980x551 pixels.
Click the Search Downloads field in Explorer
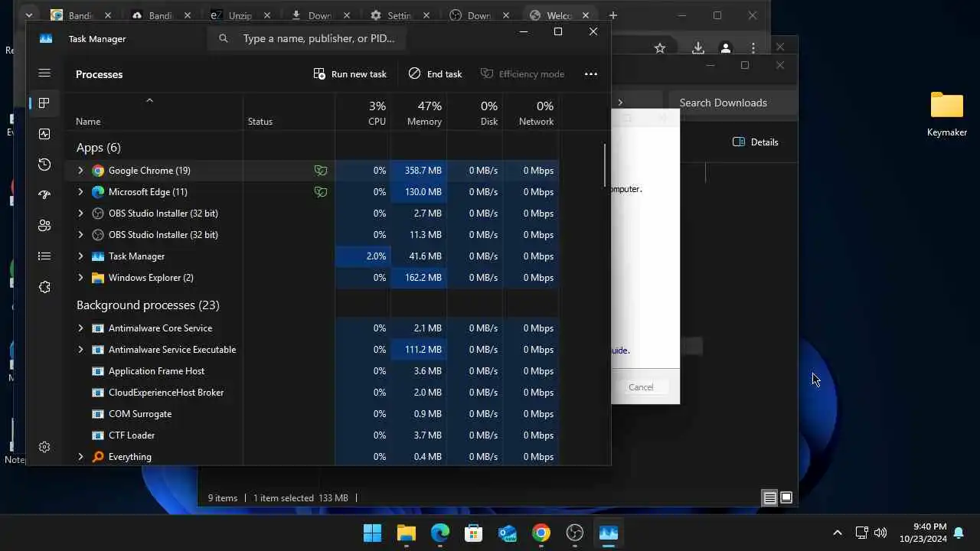(x=733, y=103)
